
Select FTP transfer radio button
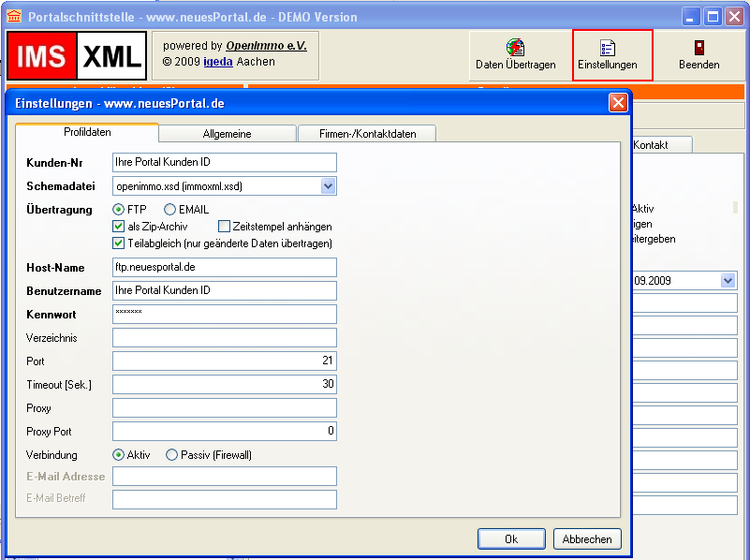tap(119, 210)
